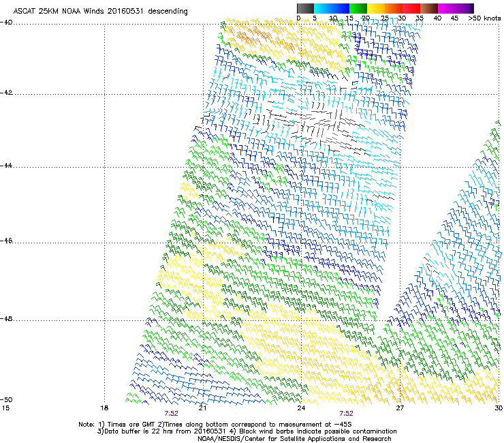Click the magenta 40-45 knots legend swatch
Viewport: 504px width, 443px height.
(x=447, y=8)
